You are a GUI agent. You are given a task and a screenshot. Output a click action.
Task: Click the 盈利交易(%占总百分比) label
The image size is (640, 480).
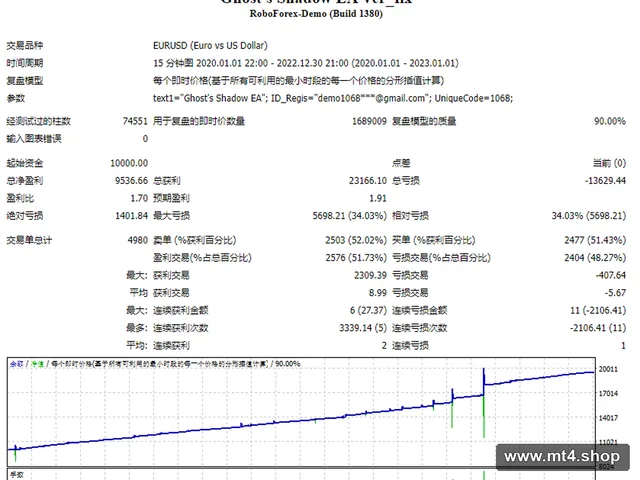[x=202, y=258]
